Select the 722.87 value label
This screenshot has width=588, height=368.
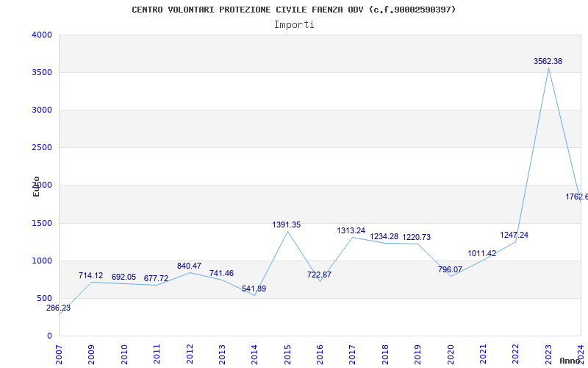coord(319,275)
